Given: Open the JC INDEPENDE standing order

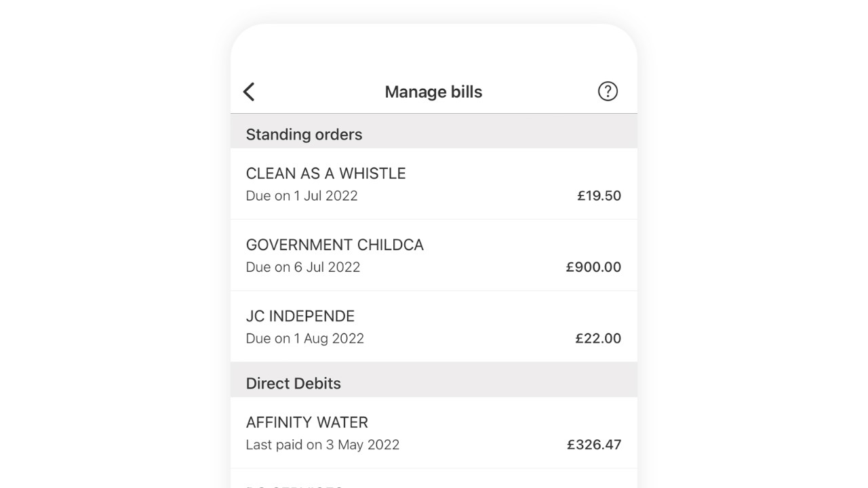Looking at the screenshot, I should point(434,327).
